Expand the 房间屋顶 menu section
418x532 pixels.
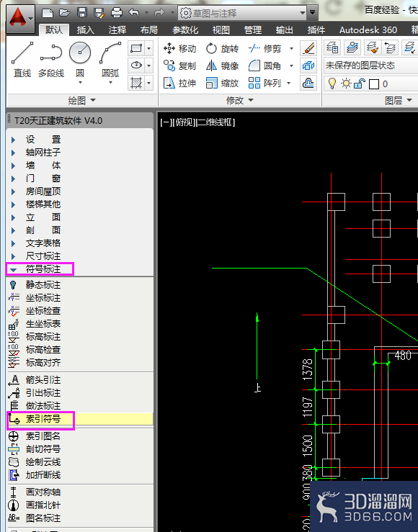click(43, 191)
